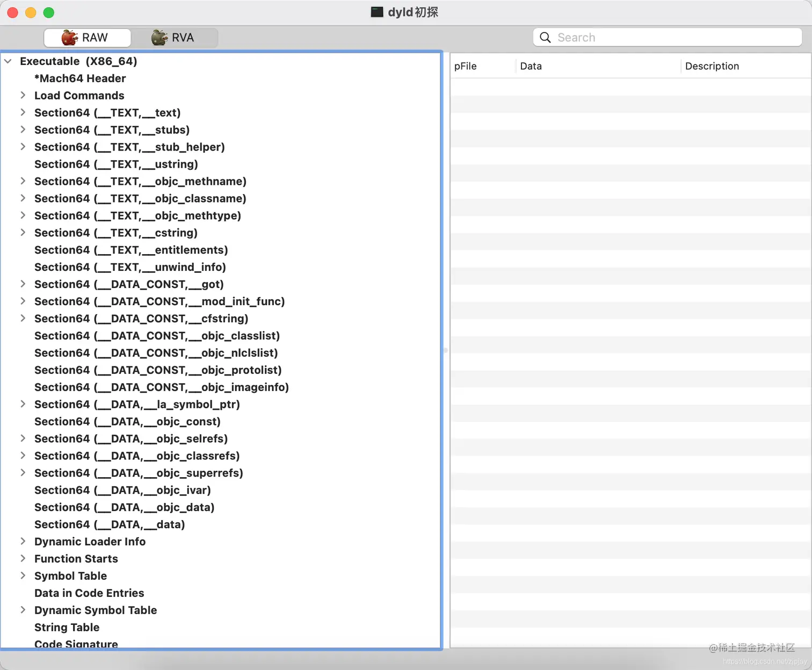Expand Section64 (__TEXT,__objc_classname) node
The width and height of the screenshot is (812, 670).
(23, 198)
